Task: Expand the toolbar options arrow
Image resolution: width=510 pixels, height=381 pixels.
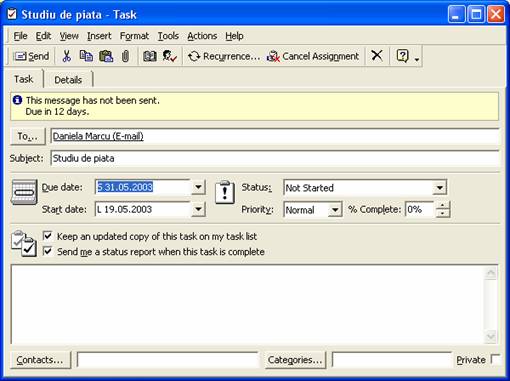Action: tap(417, 59)
